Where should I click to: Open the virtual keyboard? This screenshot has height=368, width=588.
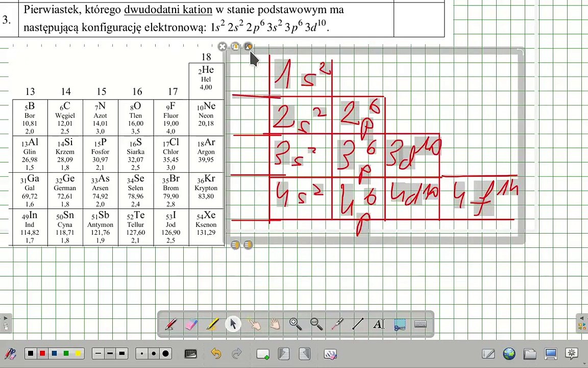[421, 324]
